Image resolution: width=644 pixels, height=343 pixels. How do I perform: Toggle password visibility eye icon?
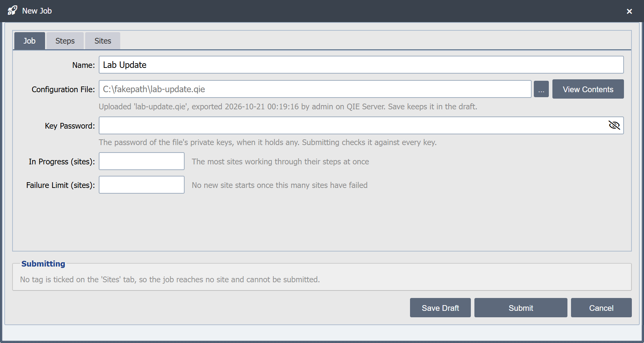tap(614, 125)
